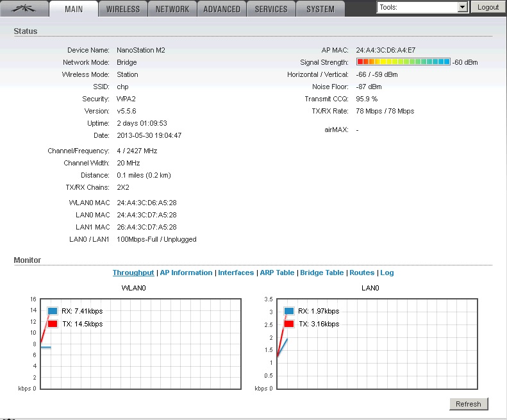Switch to the SYSTEM tab
This screenshot has height=420, width=507.
(x=320, y=9)
